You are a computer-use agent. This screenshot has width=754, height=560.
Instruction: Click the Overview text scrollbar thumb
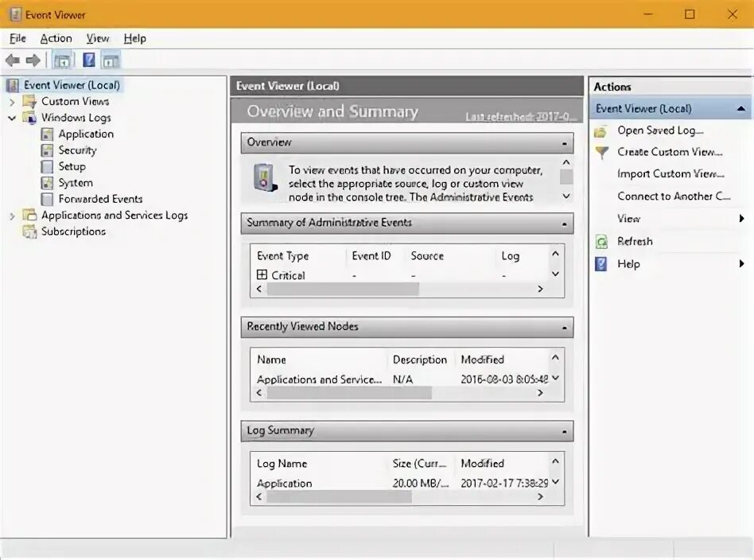coord(566,177)
